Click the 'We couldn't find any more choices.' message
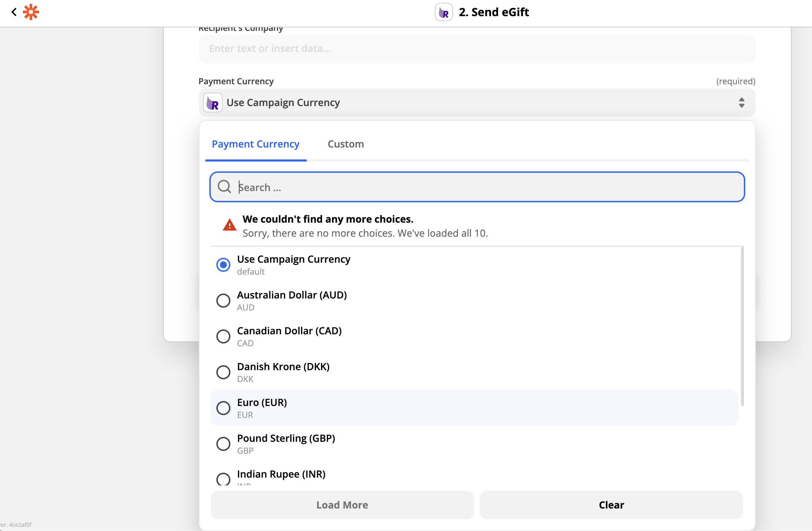Viewport: 812px width, 531px height. pyautogui.click(x=328, y=219)
